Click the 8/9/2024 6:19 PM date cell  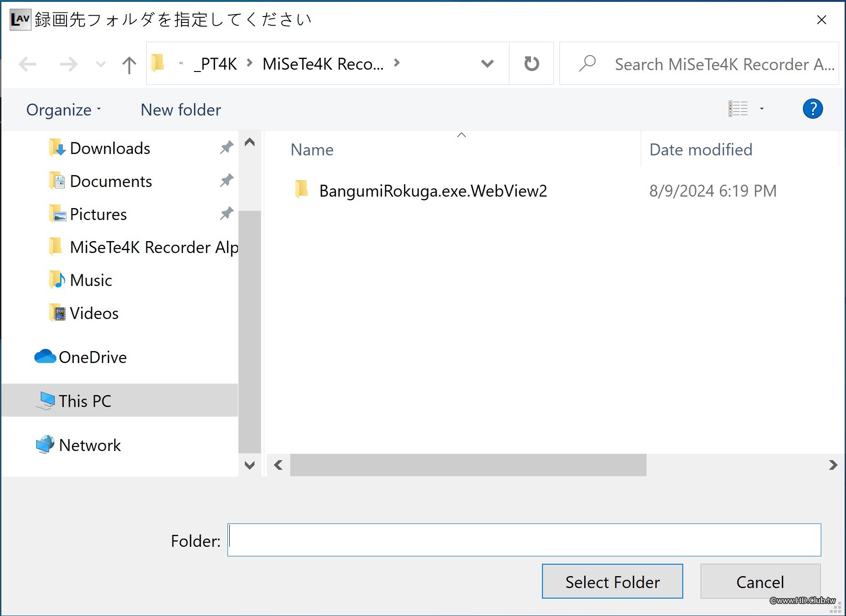point(713,191)
